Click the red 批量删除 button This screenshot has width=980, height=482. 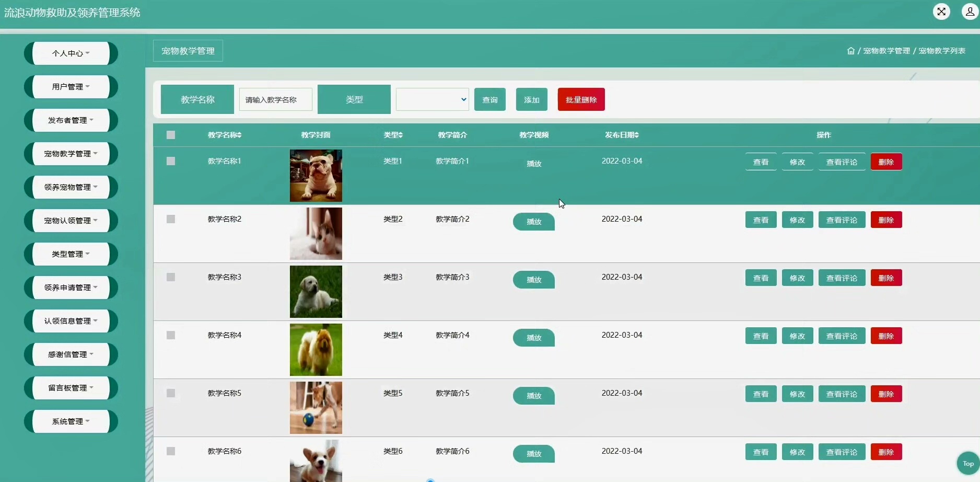click(x=581, y=99)
